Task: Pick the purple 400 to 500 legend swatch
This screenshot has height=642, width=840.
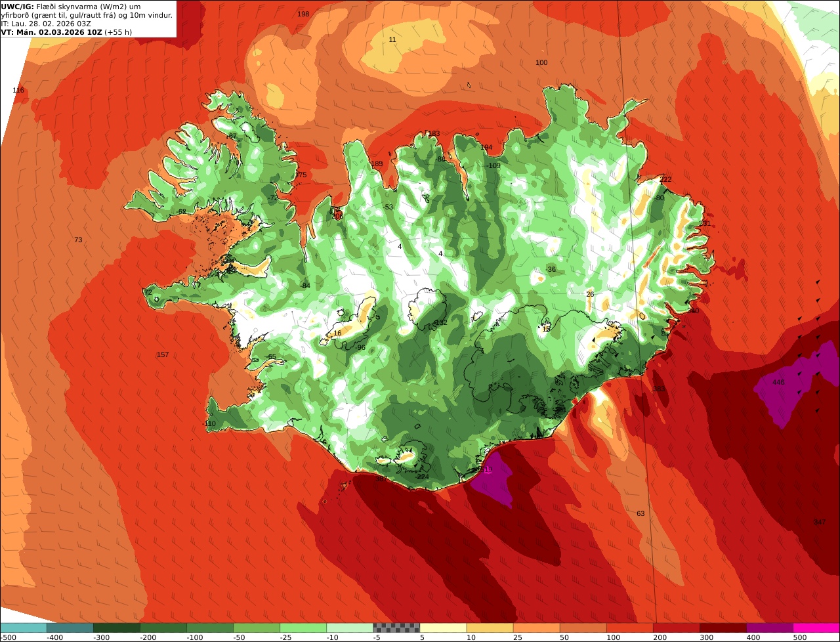Action: [x=769, y=628]
